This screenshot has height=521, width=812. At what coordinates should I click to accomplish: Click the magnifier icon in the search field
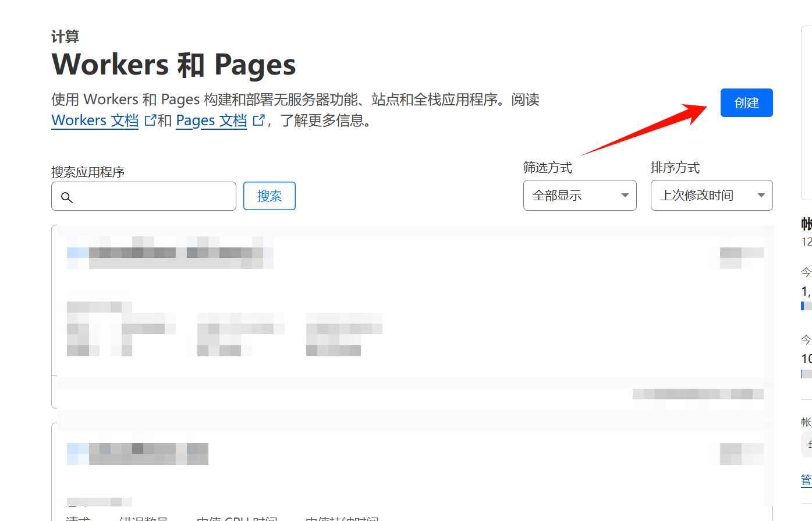67,197
